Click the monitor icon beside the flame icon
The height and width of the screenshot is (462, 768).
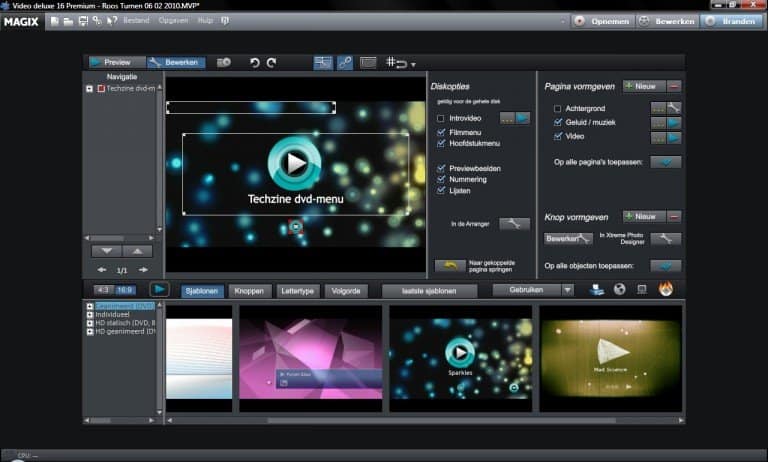click(x=642, y=290)
